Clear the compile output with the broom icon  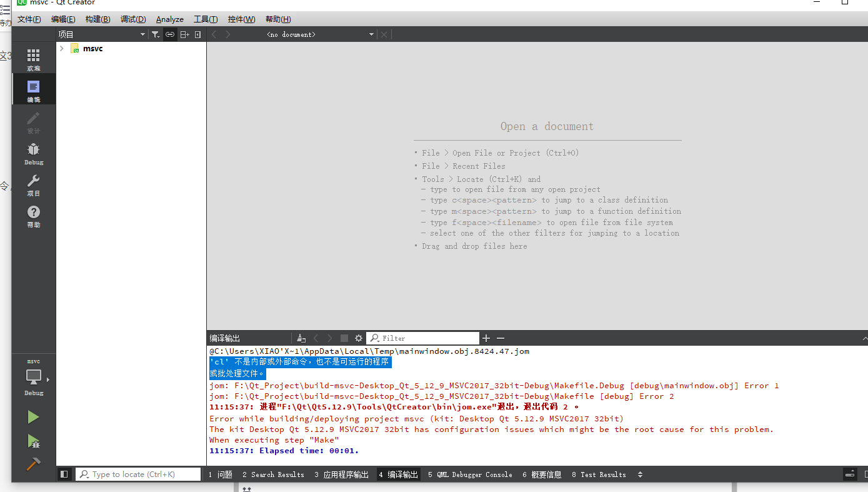(301, 338)
